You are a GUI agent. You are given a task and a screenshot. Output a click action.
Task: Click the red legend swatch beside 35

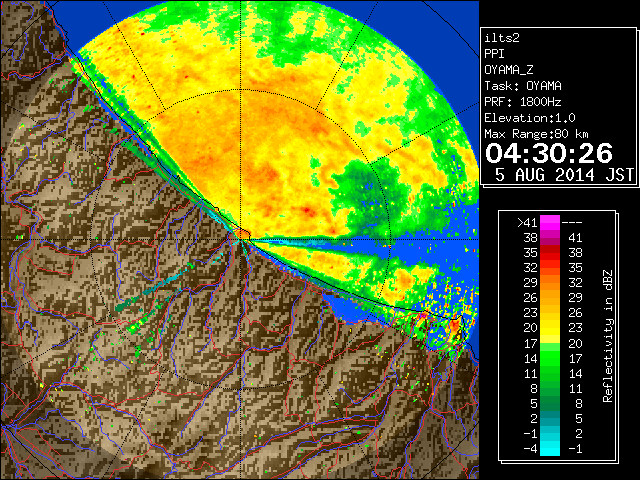click(550, 253)
